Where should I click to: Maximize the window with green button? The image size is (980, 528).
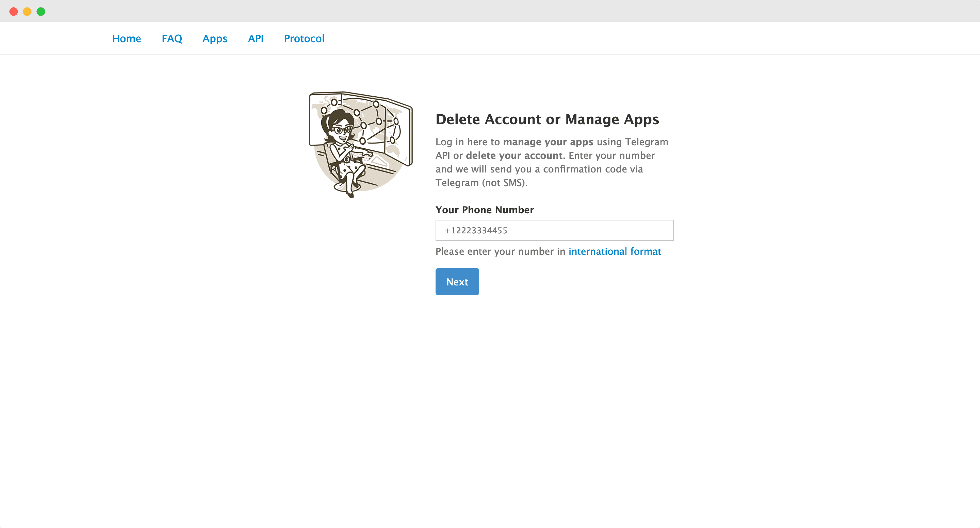coord(41,12)
